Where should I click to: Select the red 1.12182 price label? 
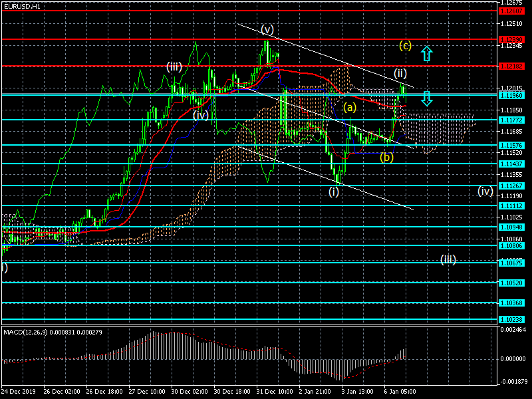point(511,66)
